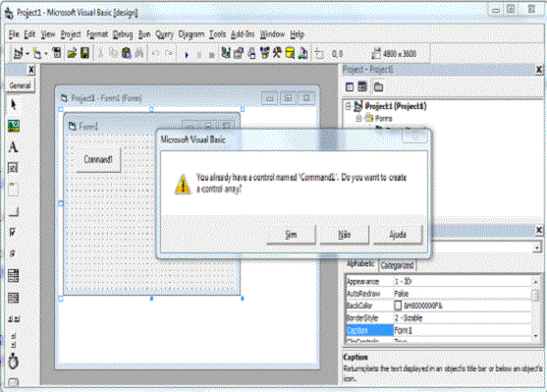This screenshot has width=547, height=392.
Task: Click Toggle Folders icon in Project panel
Action: coord(378,86)
